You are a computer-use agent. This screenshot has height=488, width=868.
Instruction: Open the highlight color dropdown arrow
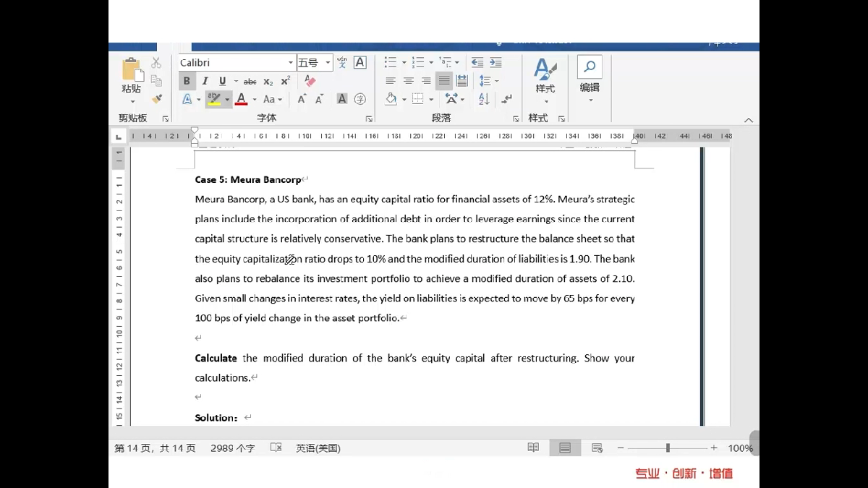tap(227, 99)
